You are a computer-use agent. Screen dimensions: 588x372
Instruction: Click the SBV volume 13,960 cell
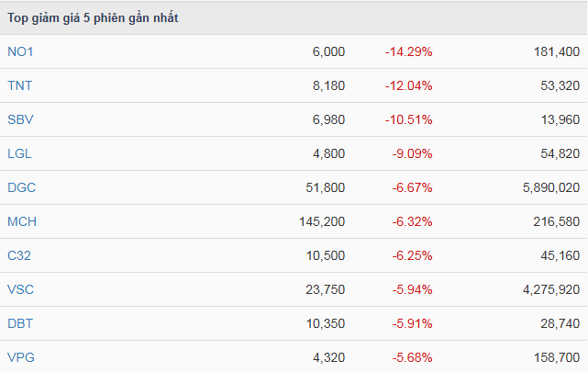pos(560,120)
